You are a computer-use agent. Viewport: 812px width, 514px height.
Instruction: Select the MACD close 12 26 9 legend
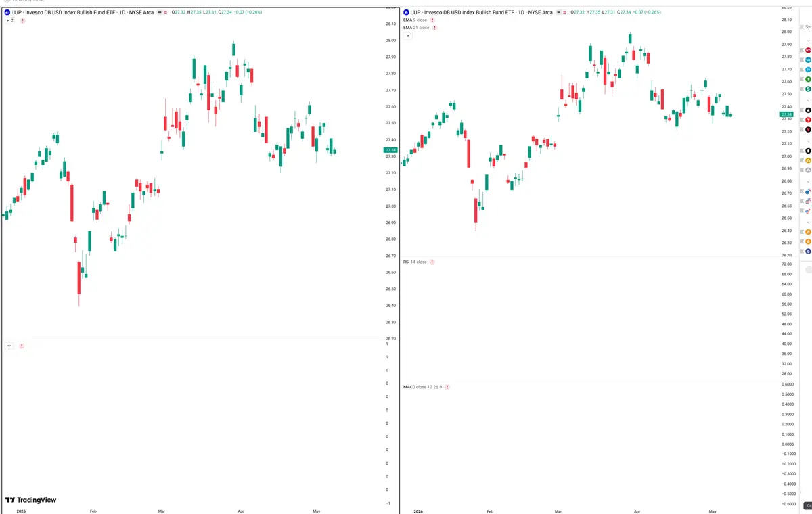(x=422, y=387)
